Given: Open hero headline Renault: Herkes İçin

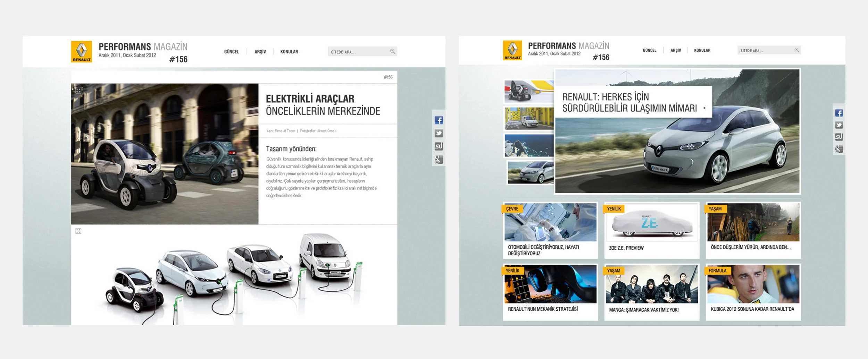Looking at the screenshot, I should click(629, 102).
